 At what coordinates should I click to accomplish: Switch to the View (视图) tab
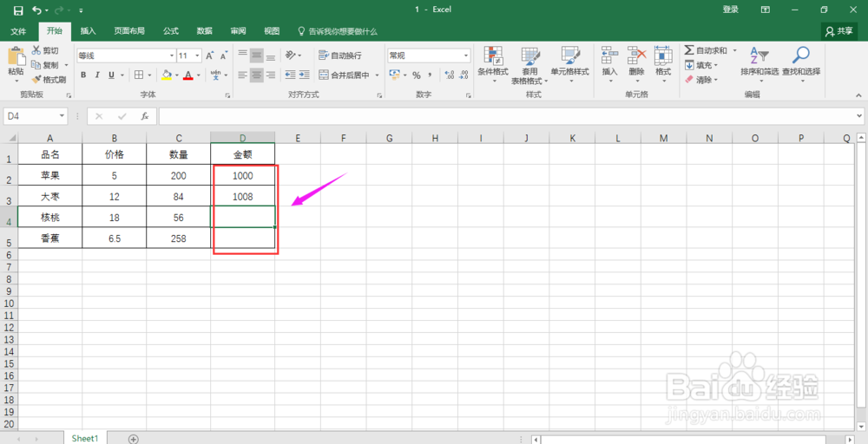(271, 31)
